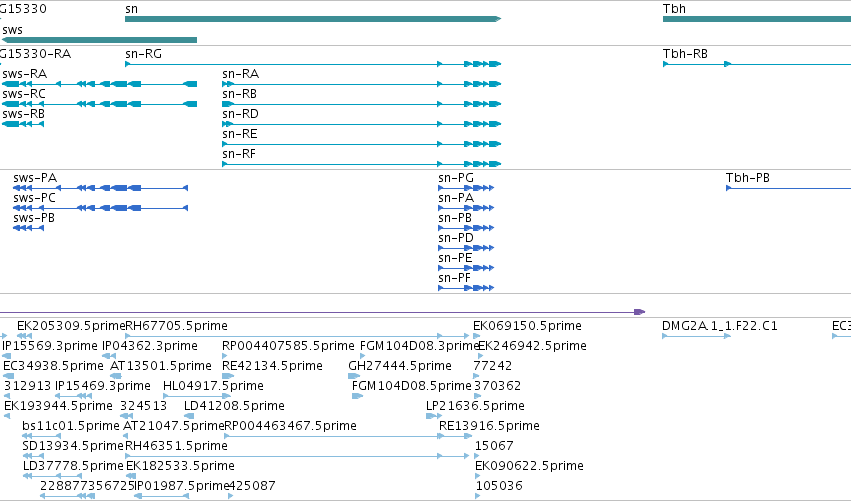
Task: Select the sws-RB transcript label
Action: pos(23,114)
